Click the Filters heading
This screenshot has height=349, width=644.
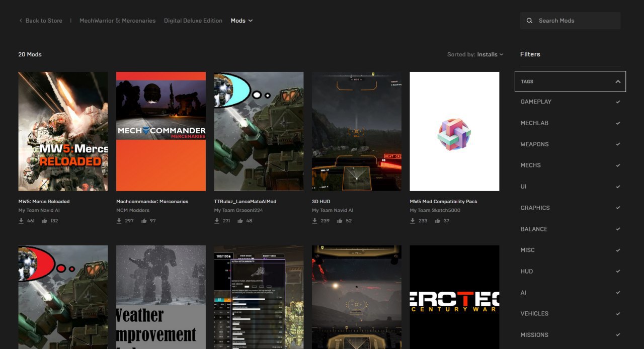(530, 54)
